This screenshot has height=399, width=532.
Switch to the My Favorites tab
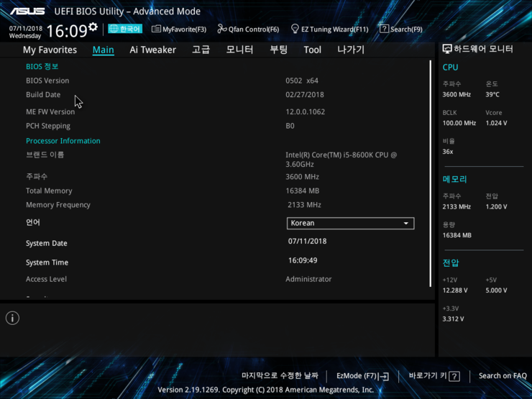pos(50,50)
